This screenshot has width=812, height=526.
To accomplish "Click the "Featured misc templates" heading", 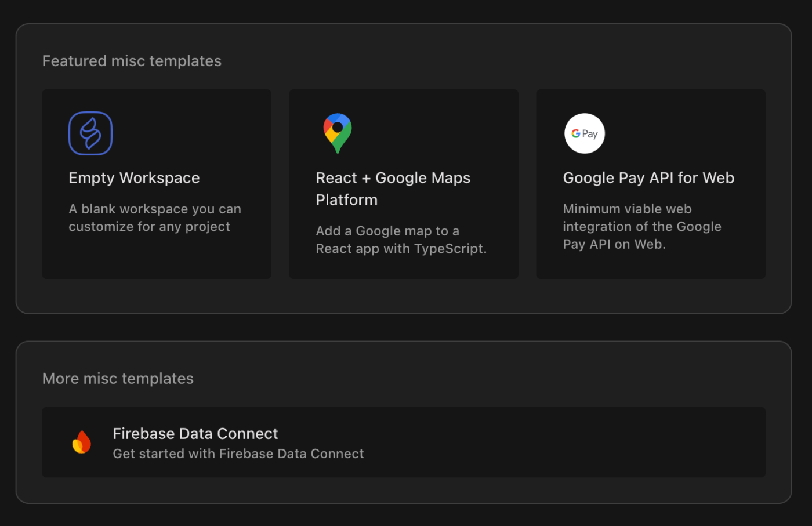I will click(132, 61).
